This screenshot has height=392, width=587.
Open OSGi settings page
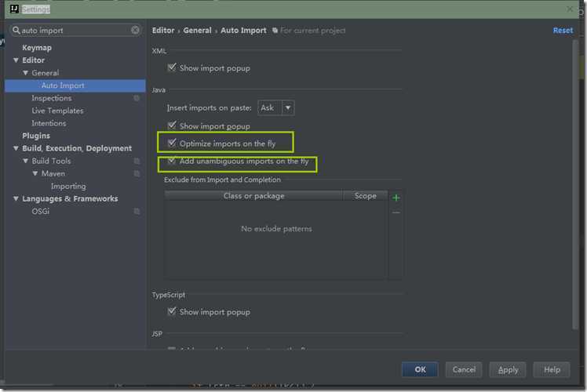click(x=41, y=212)
